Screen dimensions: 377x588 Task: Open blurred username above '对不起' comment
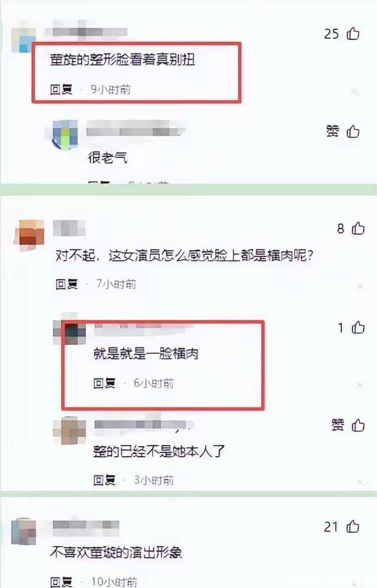[70, 228]
